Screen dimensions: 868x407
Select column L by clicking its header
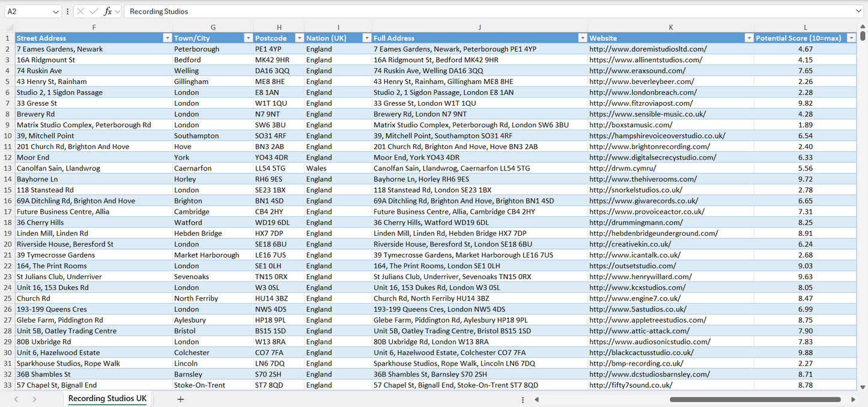805,27
